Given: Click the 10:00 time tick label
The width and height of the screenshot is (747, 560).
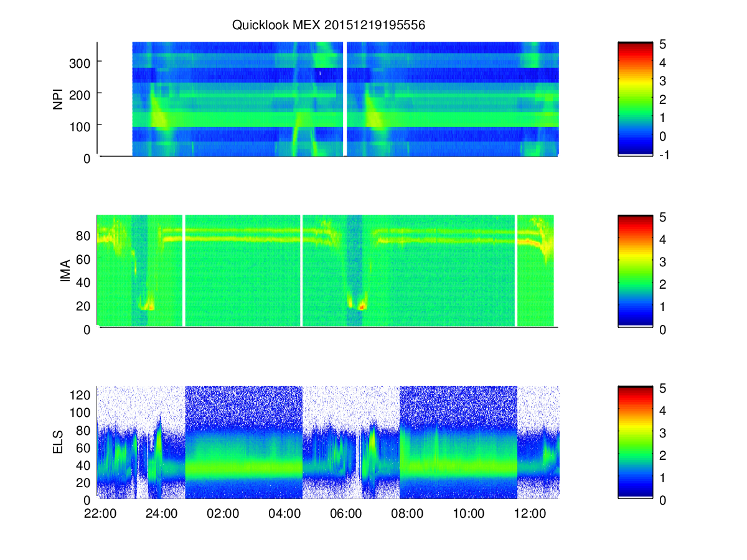Looking at the screenshot, I should point(469,515).
